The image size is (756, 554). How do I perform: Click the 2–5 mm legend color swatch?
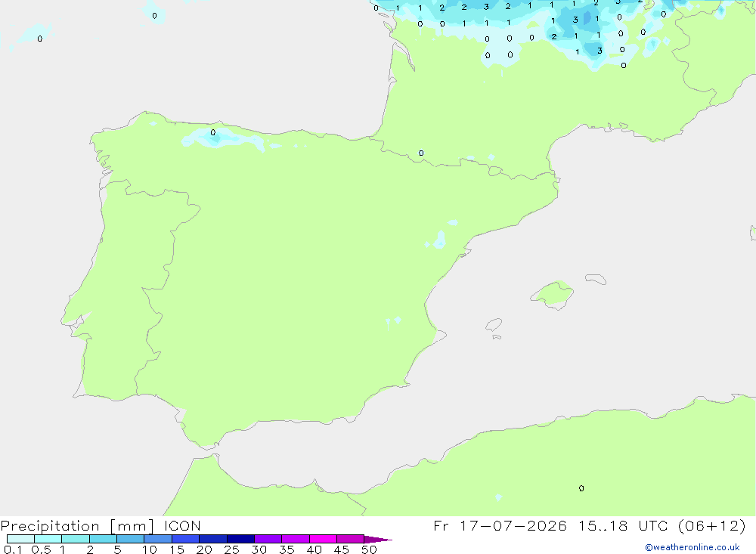tap(103, 539)
